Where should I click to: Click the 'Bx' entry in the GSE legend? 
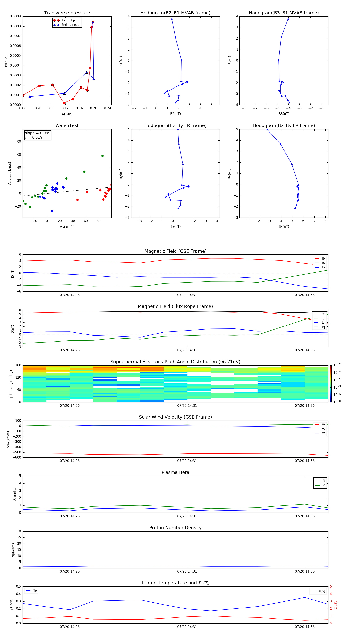click(x=320, y=259)
